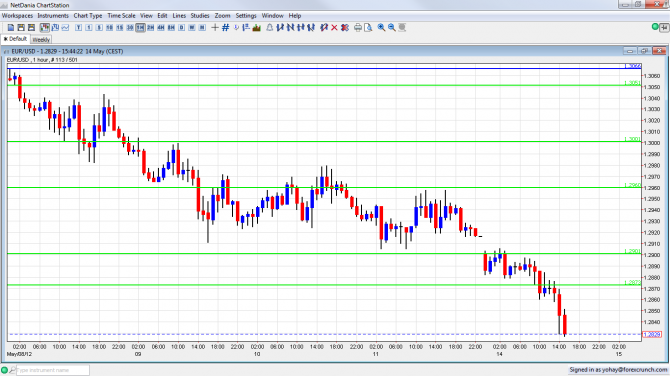Viewport: 670px width, 376px height.
Task: Print the chart
Action: pos(358,27)
